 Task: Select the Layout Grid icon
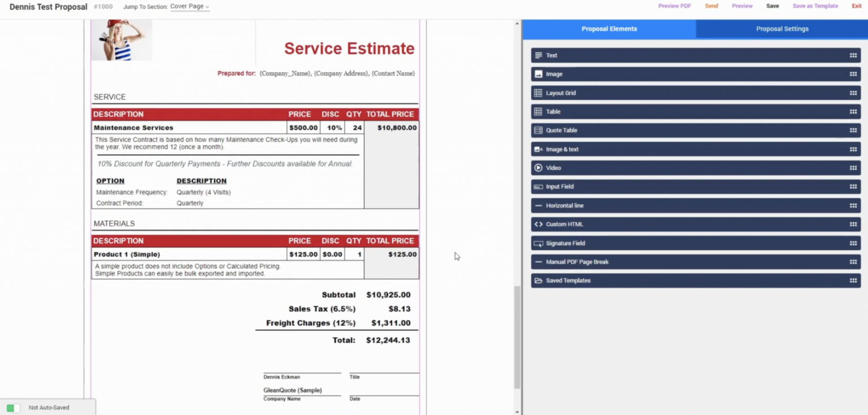(538, 93)
